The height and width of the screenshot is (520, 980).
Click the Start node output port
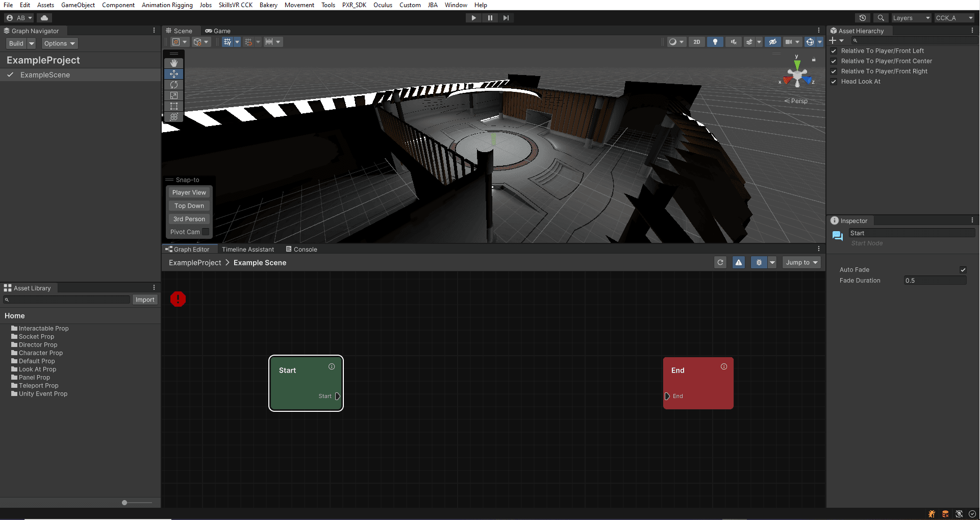337,396
